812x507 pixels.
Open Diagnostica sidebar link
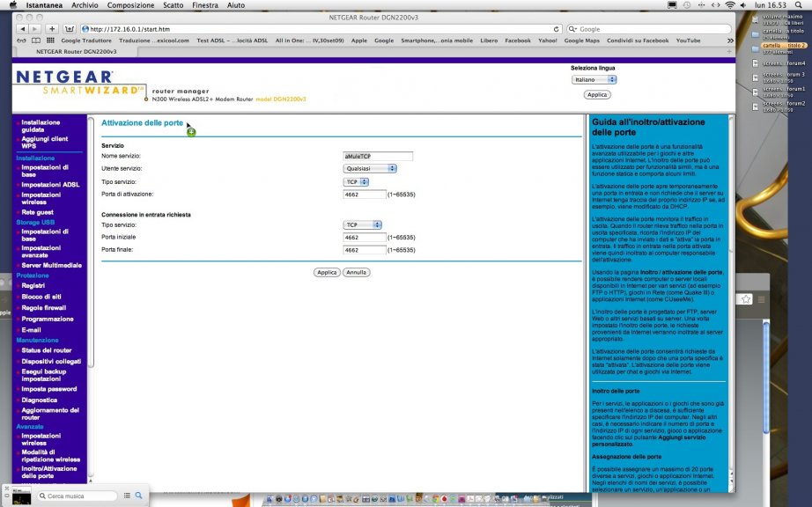coord(40,400)
